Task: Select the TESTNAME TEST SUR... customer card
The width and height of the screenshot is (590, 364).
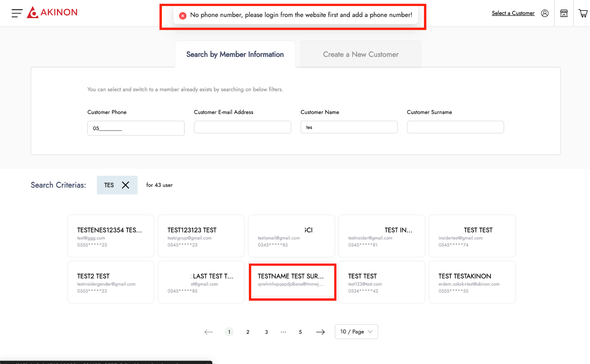Action: pyautogui.click(x=292, y=282)
